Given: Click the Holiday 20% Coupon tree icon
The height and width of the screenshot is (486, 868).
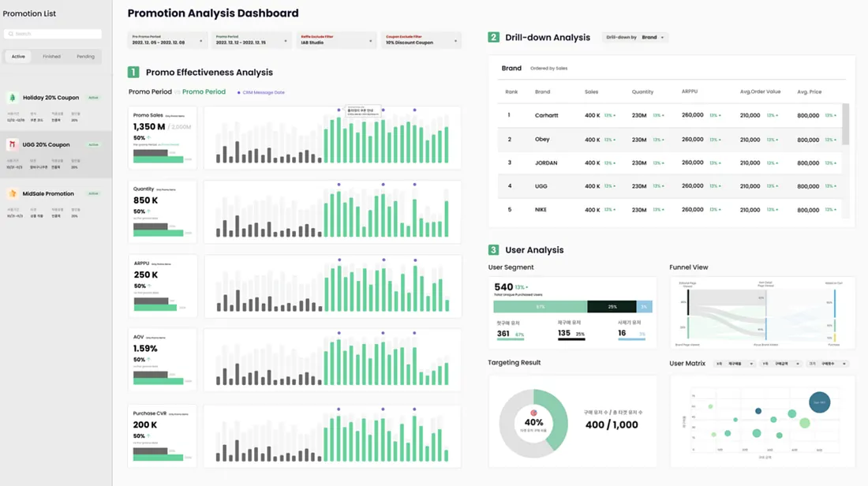Looking at the screenshot, I should tap(13, 98).
